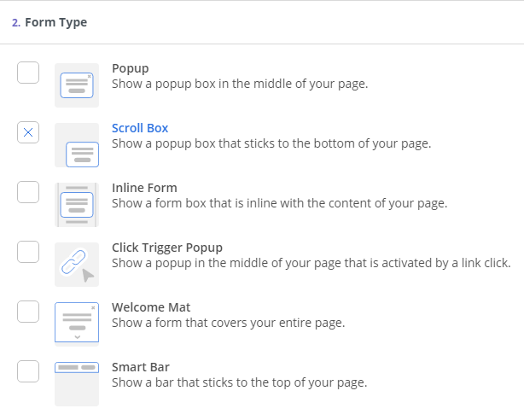
Task: Click the Click Trigger Popup title
Action: pos(167,248)
